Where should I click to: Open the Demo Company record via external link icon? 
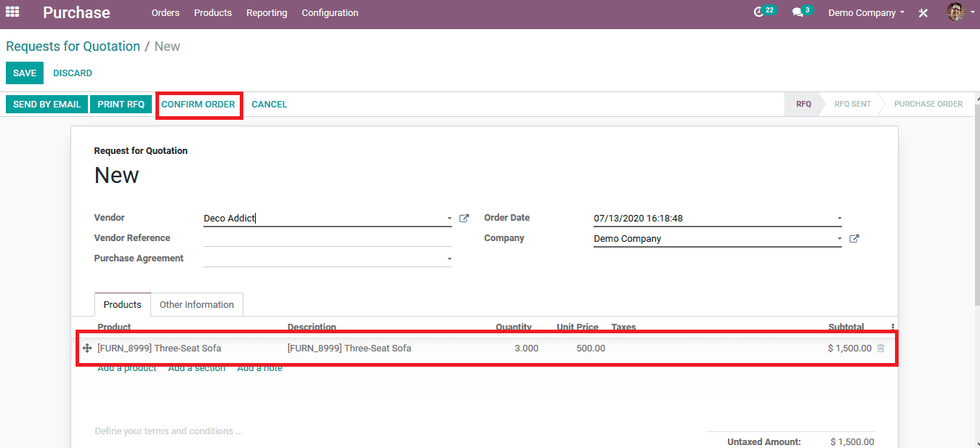pos(854,238)
